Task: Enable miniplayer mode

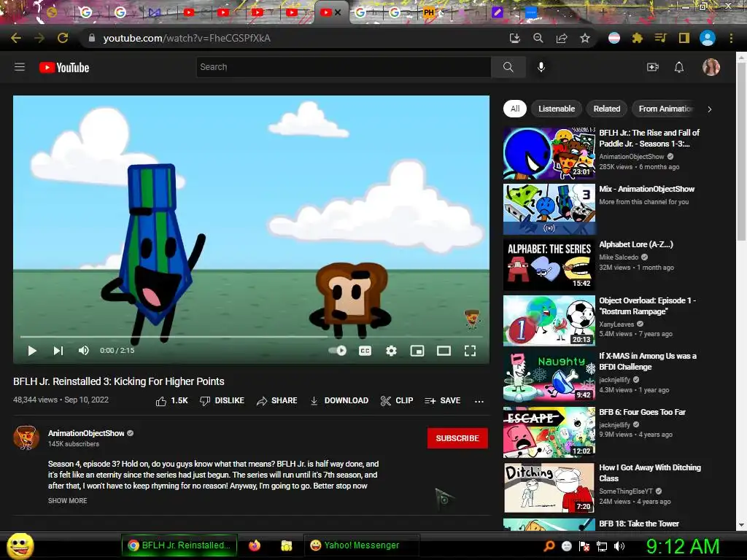Action: (417, 351)
